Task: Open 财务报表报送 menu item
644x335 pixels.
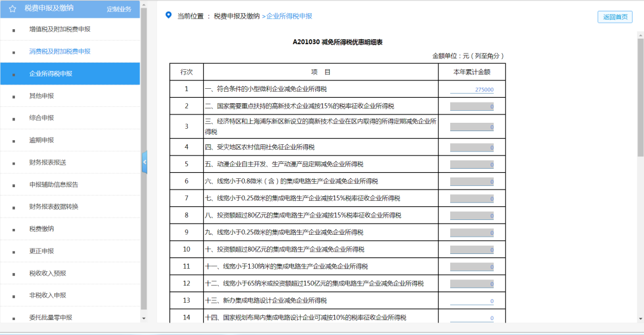Action: [70, 162]
